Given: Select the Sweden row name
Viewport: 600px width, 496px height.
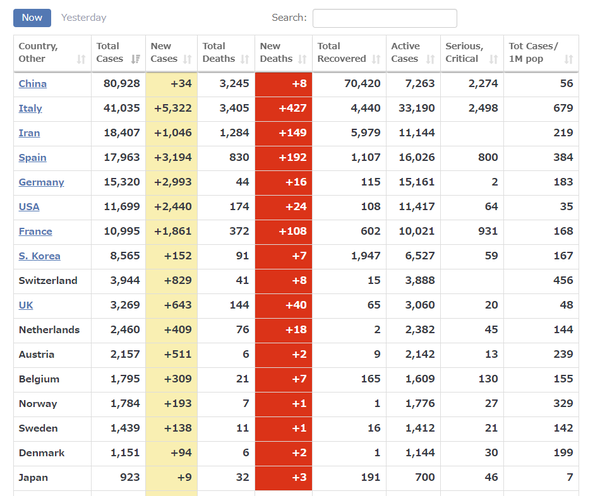Looking at the screenshot, I should pyautogui.click(x=38, y=428).
